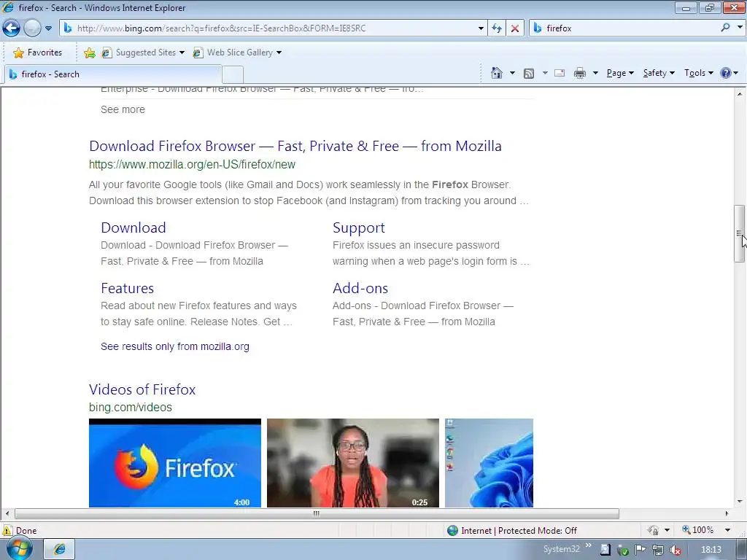Open the Action Center flag tray icon
The height and width of the screenshot is (560, 747).
640,550
